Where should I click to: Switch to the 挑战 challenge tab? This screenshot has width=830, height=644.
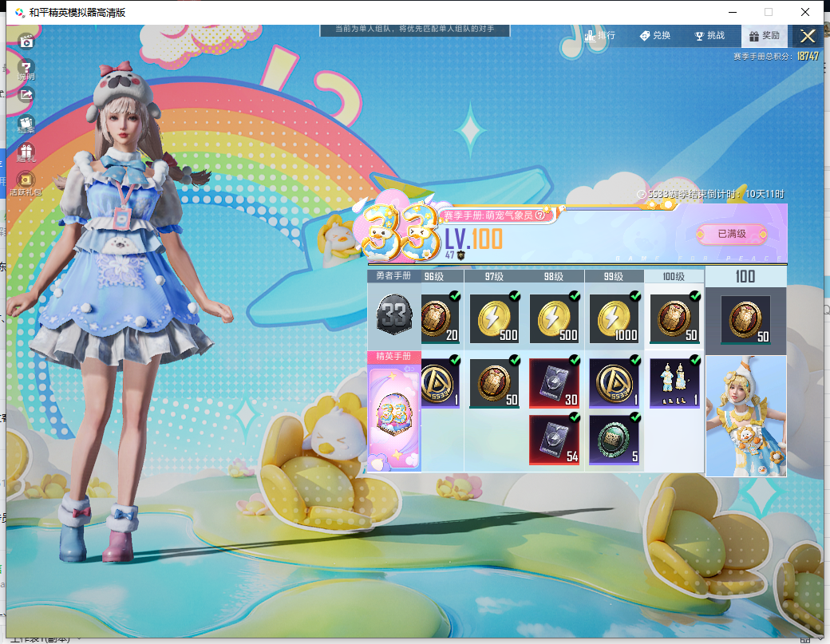[x=709, y=35]
